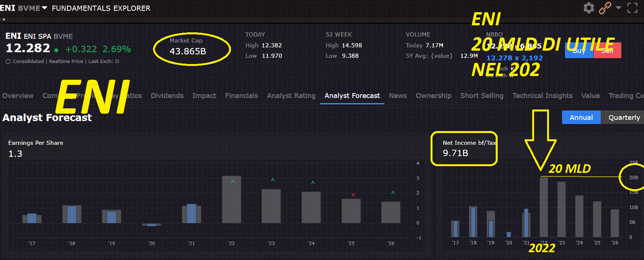Screen dimensions: 644x260
Task: Open the Financials tab
Action: pyautogui.click(x=242, y=95)
